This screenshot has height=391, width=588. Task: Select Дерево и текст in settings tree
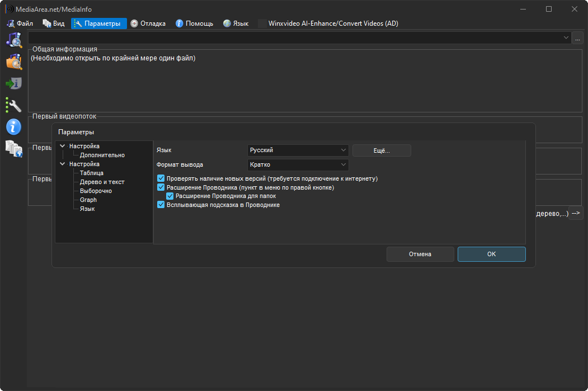point(102,182)
